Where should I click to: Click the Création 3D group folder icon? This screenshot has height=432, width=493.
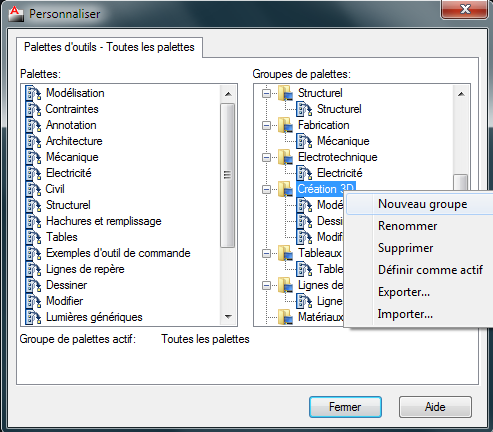pos(286,189)
